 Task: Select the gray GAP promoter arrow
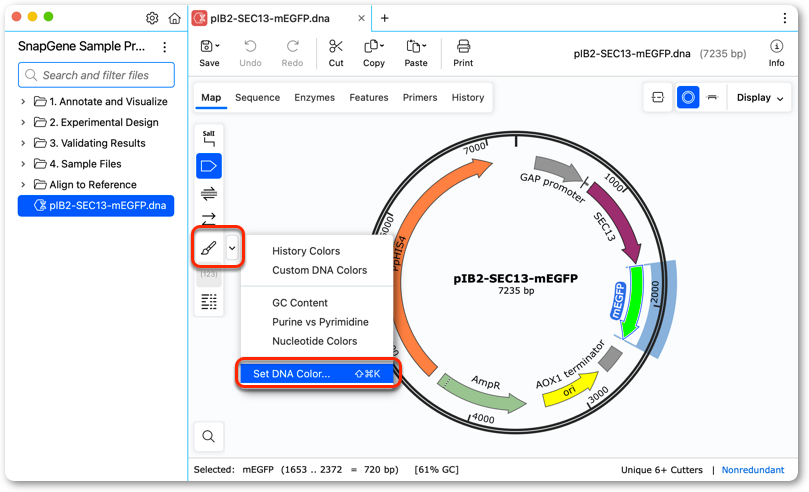tap(560, 169)
